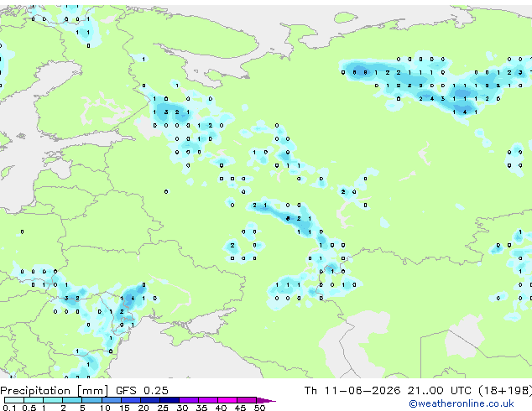Click the legend value label "25"
Image resolution: width=532 pixels, height=411 pixels.
(163, 408)
